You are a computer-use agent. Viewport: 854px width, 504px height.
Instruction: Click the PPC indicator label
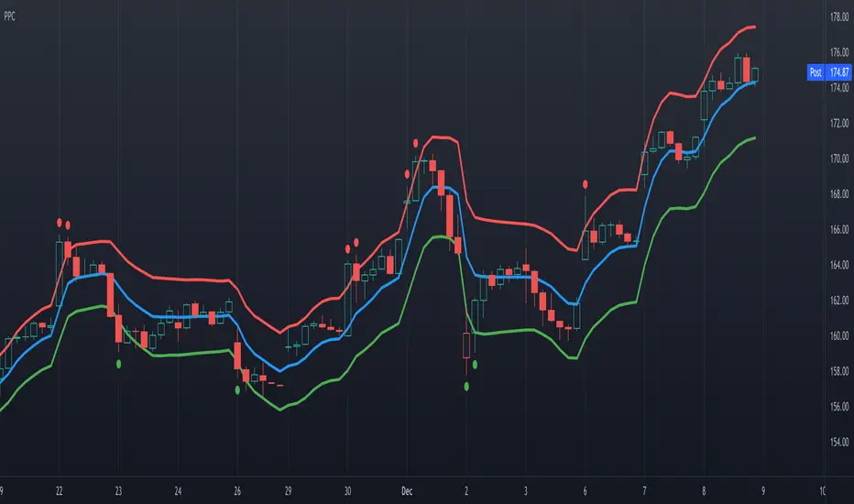click(x=10, y=16)
